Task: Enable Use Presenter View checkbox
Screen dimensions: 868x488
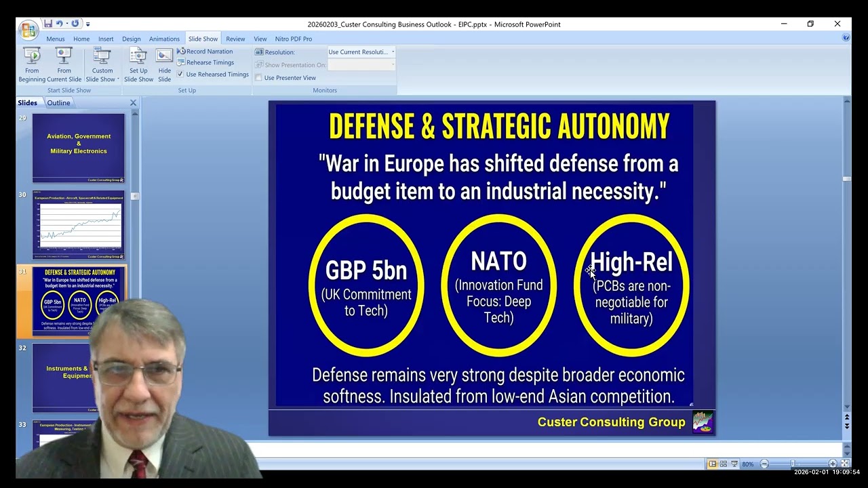Action: coord(258,77)
